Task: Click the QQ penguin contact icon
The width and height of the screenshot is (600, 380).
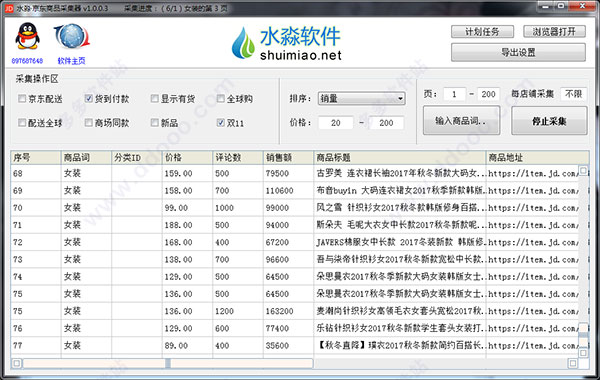Action: [x=27, y=36]
